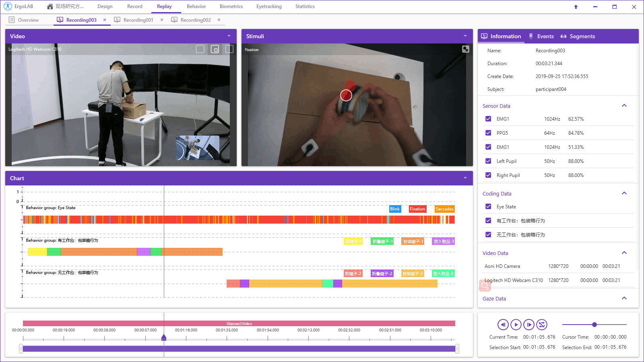Click the upload arrow icon in title bar
Image resolution: width=644 pixels, height=362 pixels.
[576, 7]
